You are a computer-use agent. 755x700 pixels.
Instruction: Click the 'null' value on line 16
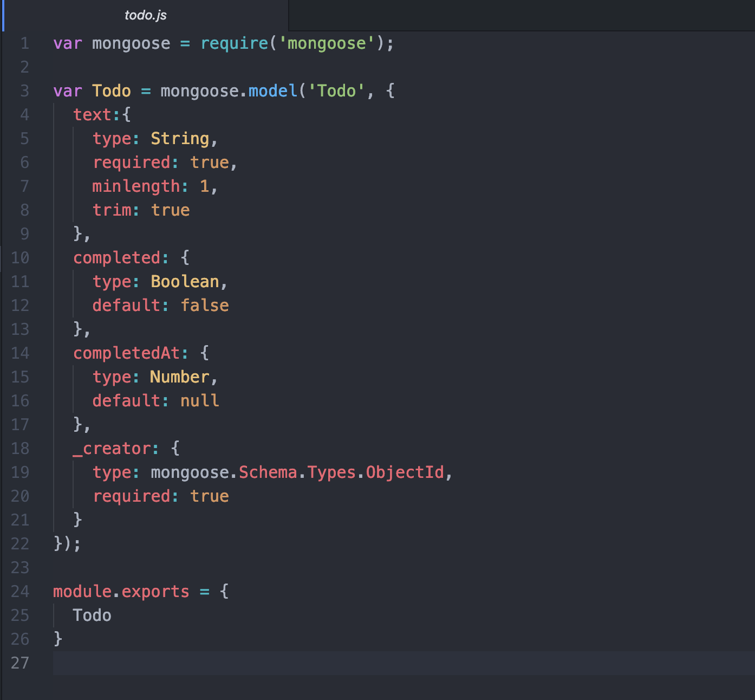coord(199,400)
